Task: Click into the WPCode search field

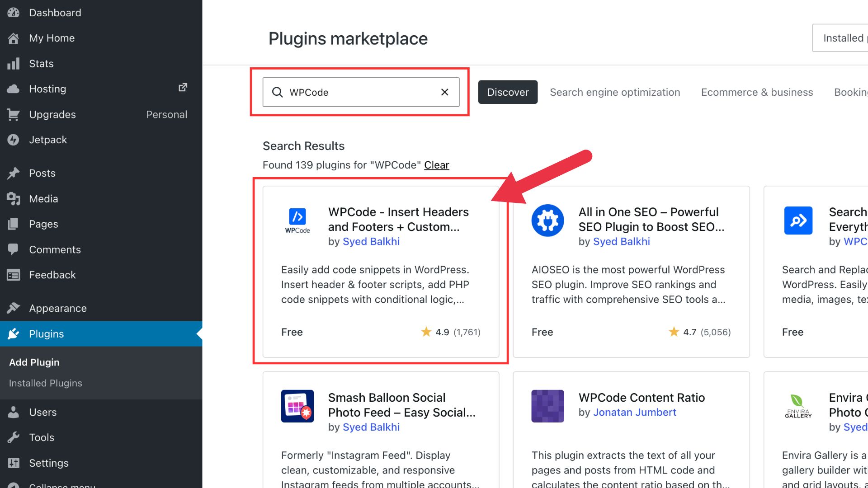Action: click(x=361, y=92)
